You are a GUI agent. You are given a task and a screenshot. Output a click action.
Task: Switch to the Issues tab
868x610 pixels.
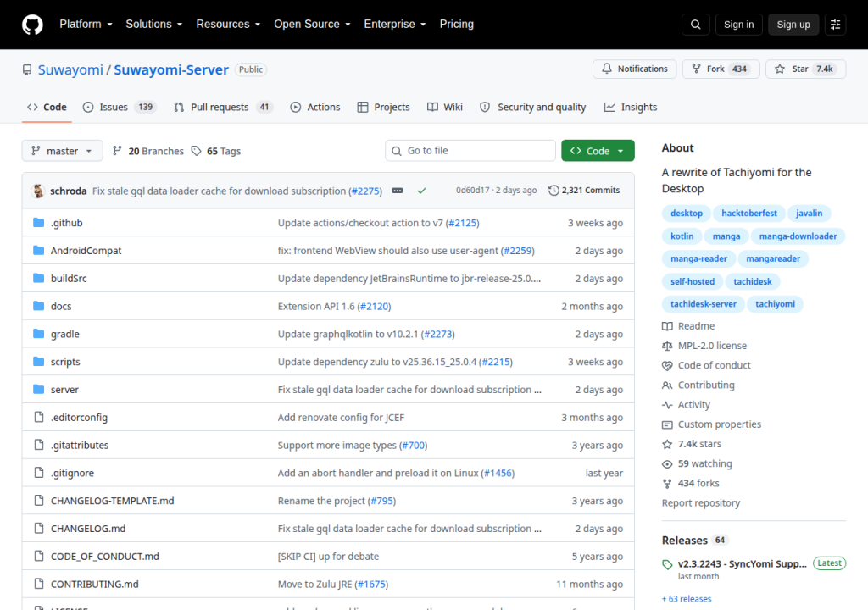coord(120,107)
